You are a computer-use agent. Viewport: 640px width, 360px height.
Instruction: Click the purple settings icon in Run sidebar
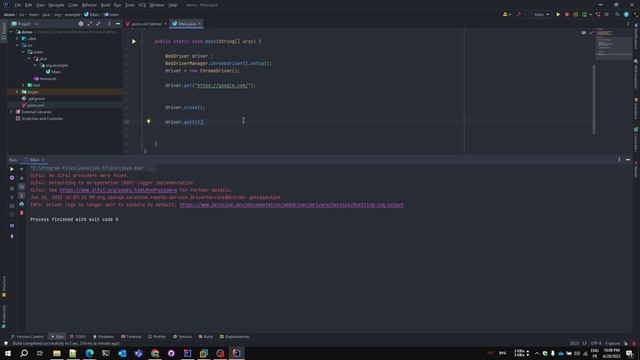(12, 178)
